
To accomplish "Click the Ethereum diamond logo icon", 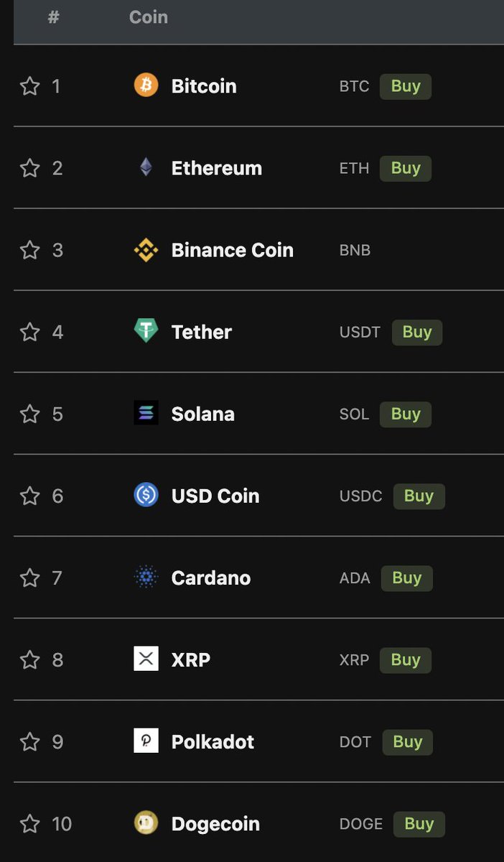I will (x=146, y=167).
